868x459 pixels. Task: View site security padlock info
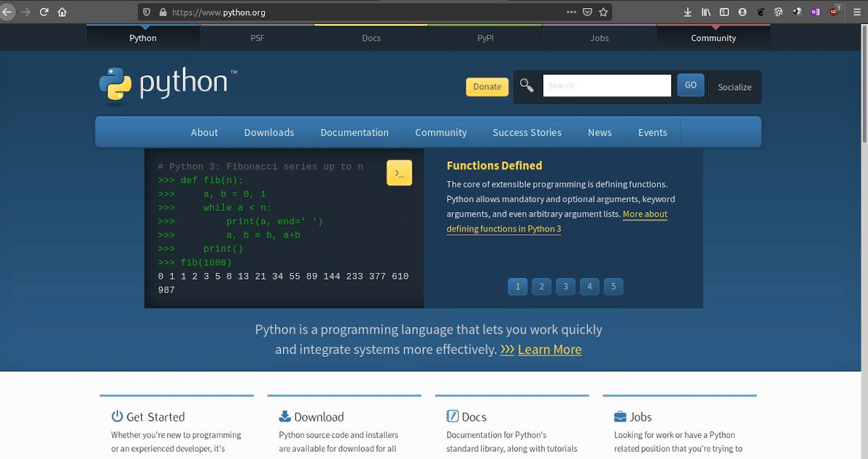[162, 12]
